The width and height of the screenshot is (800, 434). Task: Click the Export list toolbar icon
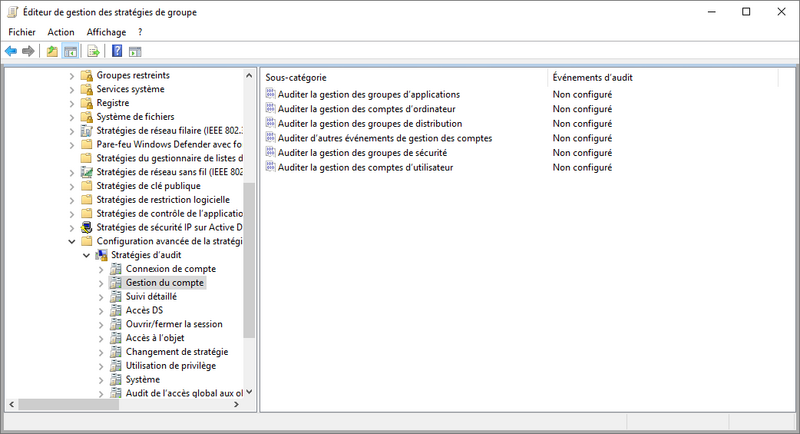93,51
